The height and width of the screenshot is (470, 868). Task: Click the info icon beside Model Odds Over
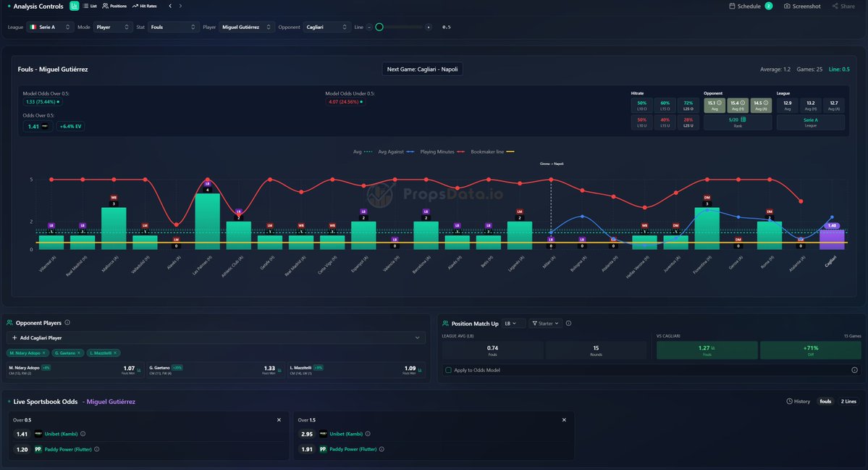coord(58,101)
